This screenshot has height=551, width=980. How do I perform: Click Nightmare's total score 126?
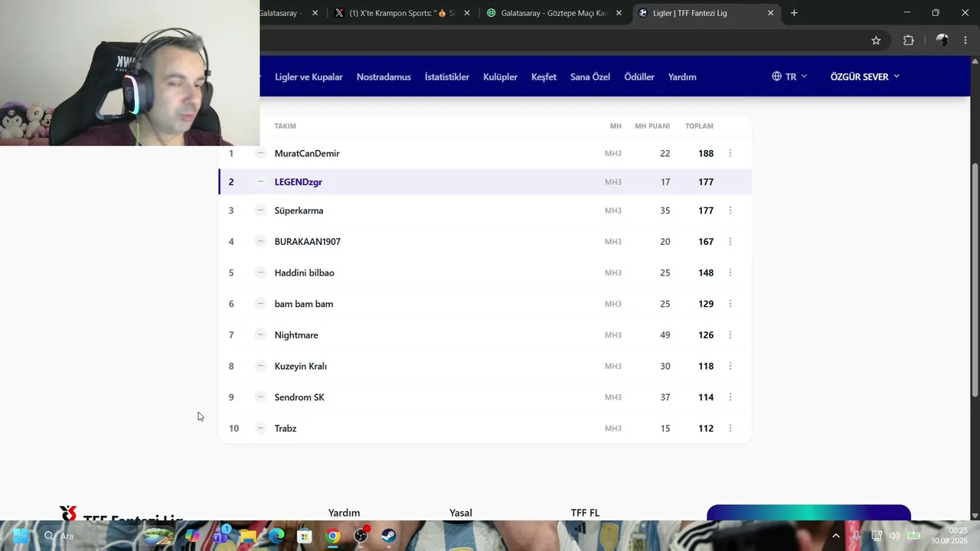coord(706,335)
